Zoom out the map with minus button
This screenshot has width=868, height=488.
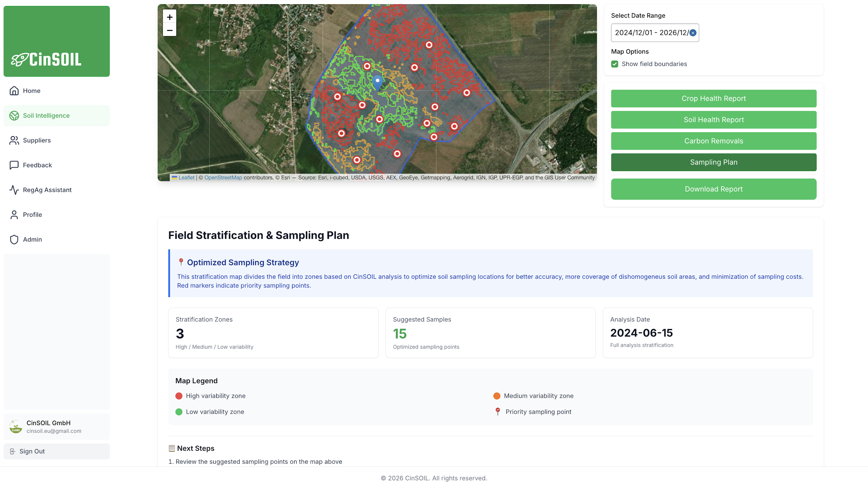[x=169, y=30]
